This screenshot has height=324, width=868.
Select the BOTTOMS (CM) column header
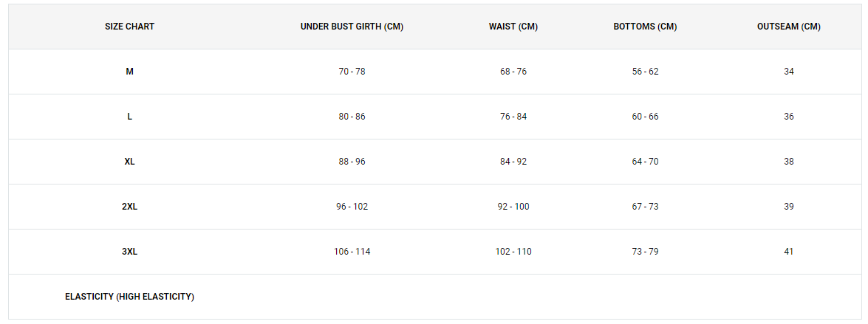click(646, 27)
